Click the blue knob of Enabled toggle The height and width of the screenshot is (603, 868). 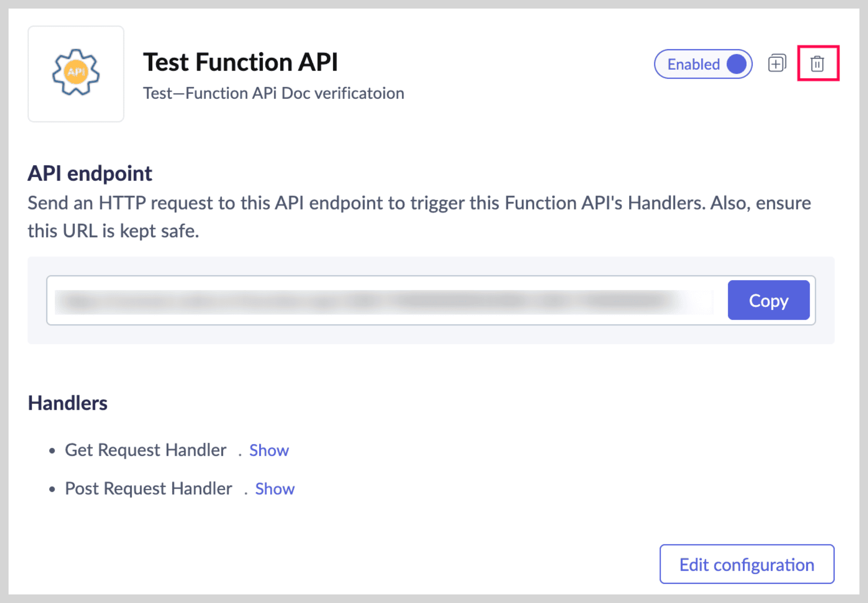[x=736, y=64]
